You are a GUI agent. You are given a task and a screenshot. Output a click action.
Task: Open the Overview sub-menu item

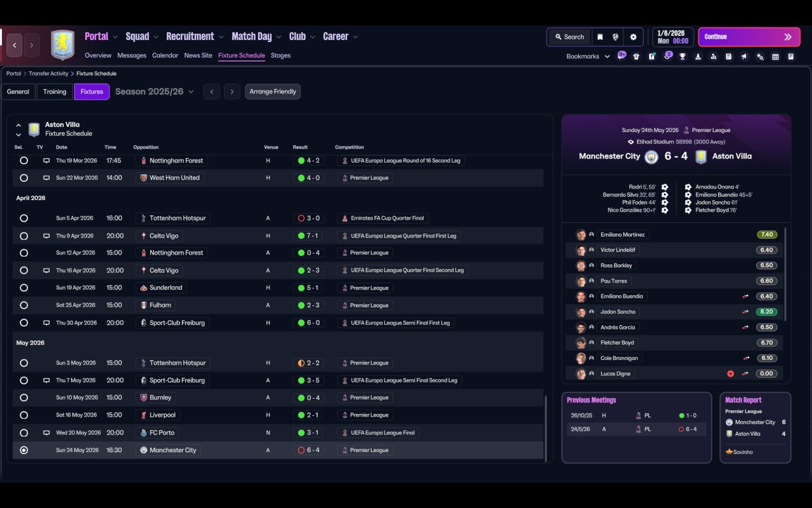pos(98,55)
